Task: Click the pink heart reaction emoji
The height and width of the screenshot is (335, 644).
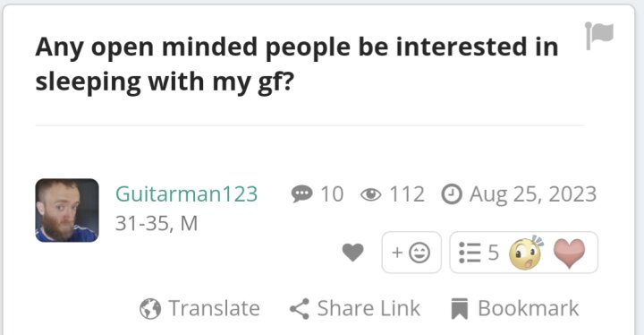Action: click(x=569, y=253)
